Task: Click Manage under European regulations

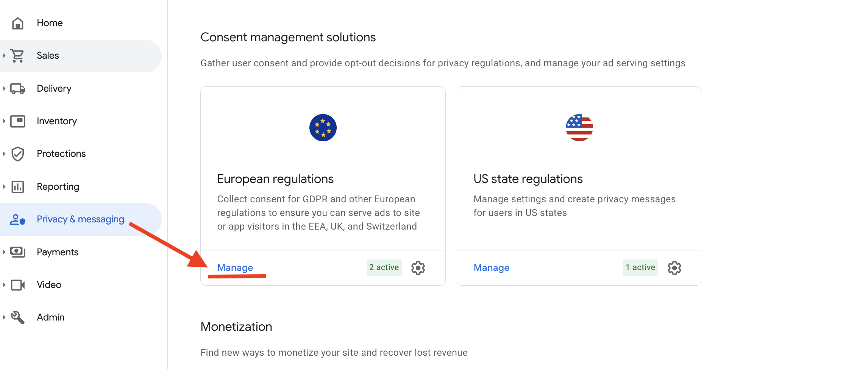Action: (x=235, y=268)
